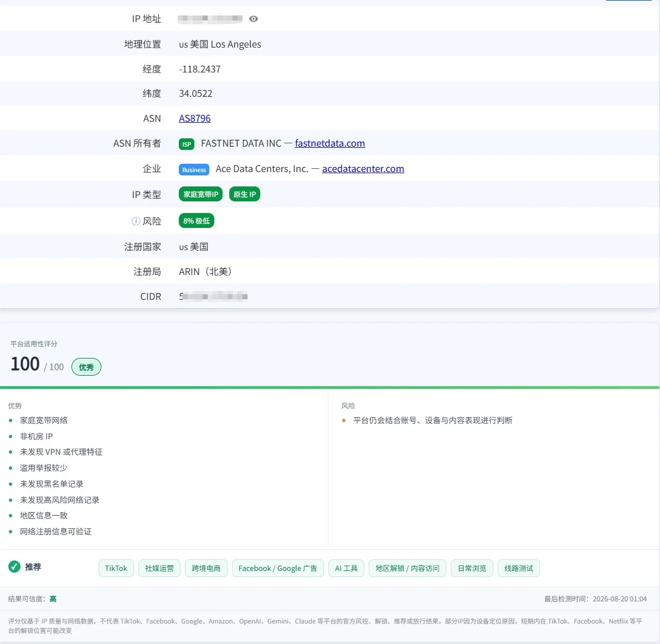Click the 原生 IP badge
This screenshot has width=660, height=644.
point(245,194)
